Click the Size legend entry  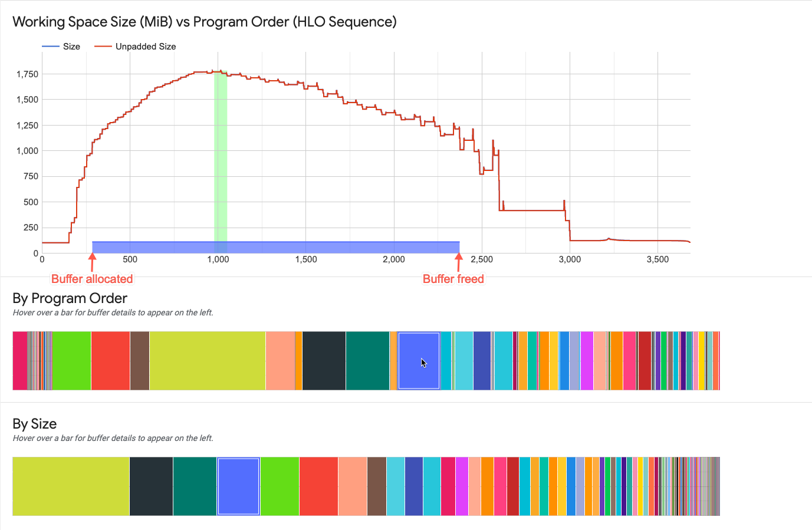pos(61,47)
